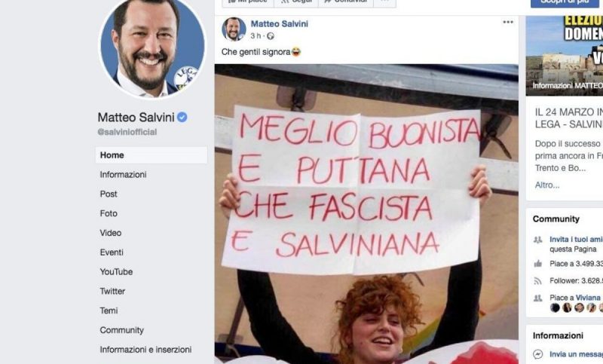
Task: Open the post options three-dot menu
Action: [507, 23]
